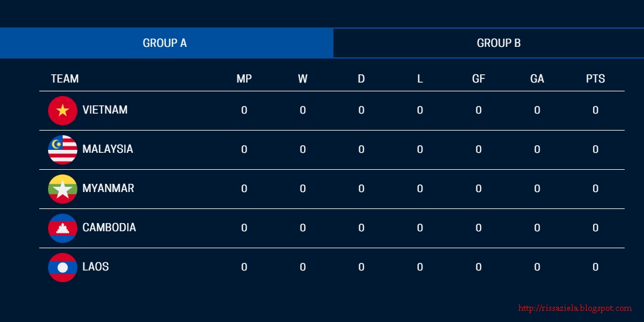Select the MYANMAR team name

click(x=108, y=189)
